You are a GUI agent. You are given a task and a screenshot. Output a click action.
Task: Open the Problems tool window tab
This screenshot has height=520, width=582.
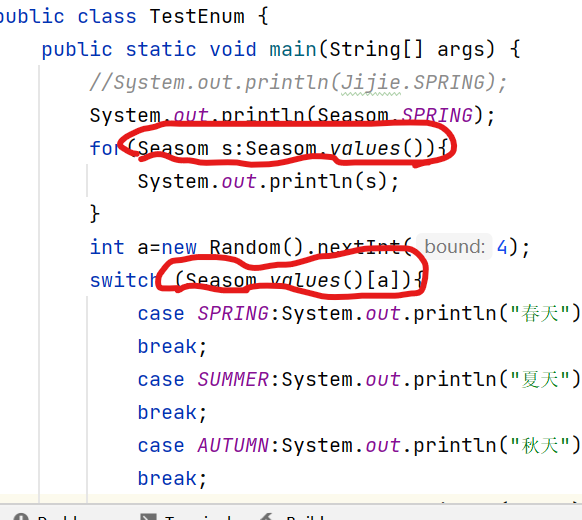46,517
